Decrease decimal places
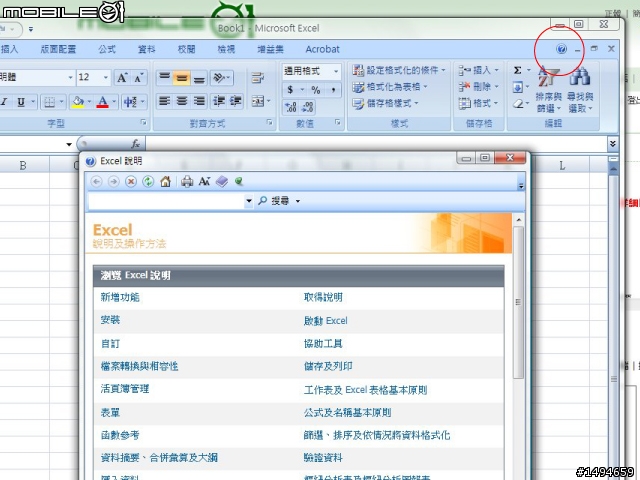The image size is (640, 480). pos(307,107)
